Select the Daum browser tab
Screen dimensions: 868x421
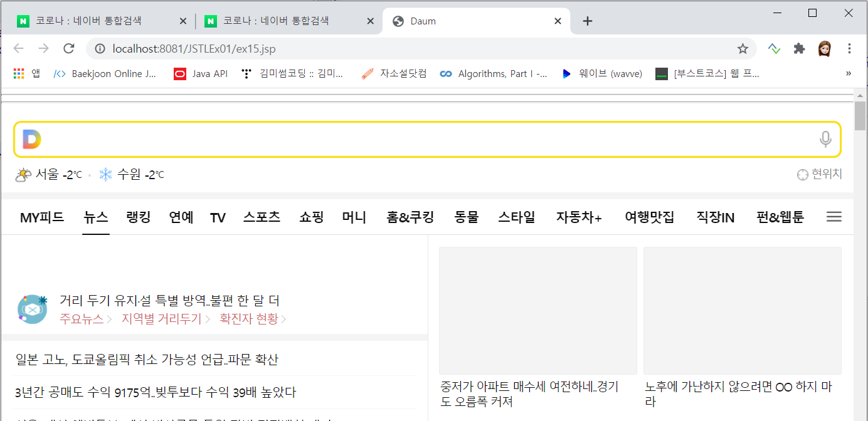coord(477,21)
